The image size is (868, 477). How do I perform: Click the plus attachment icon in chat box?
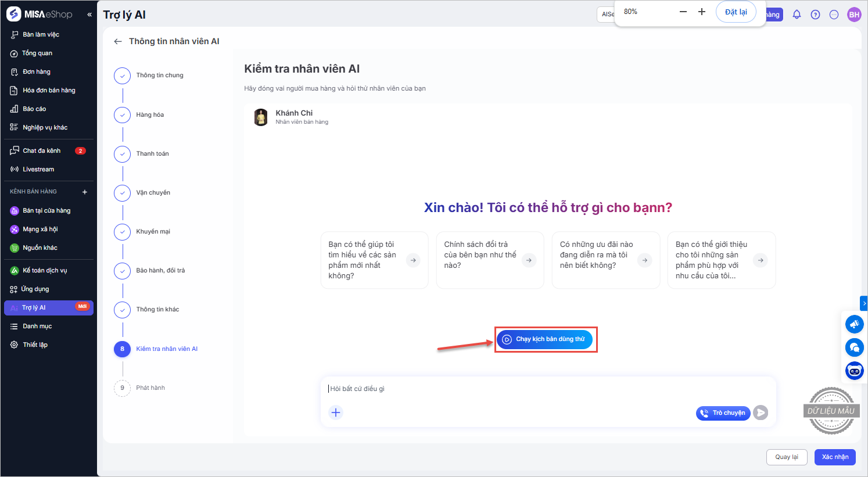[x=336, y=413]
